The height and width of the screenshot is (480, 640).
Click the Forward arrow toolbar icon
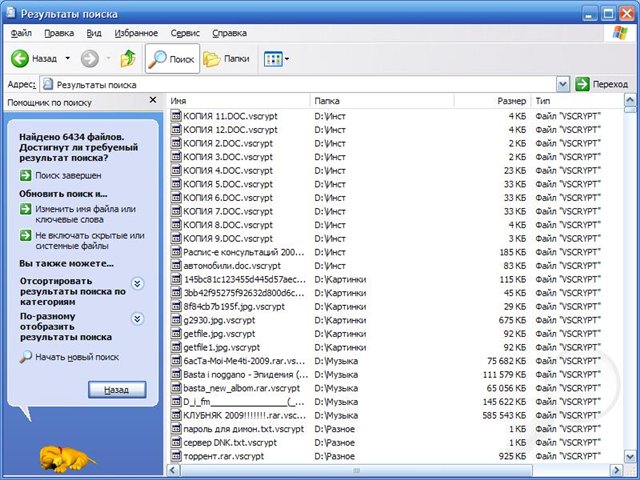tap(89, 59)
